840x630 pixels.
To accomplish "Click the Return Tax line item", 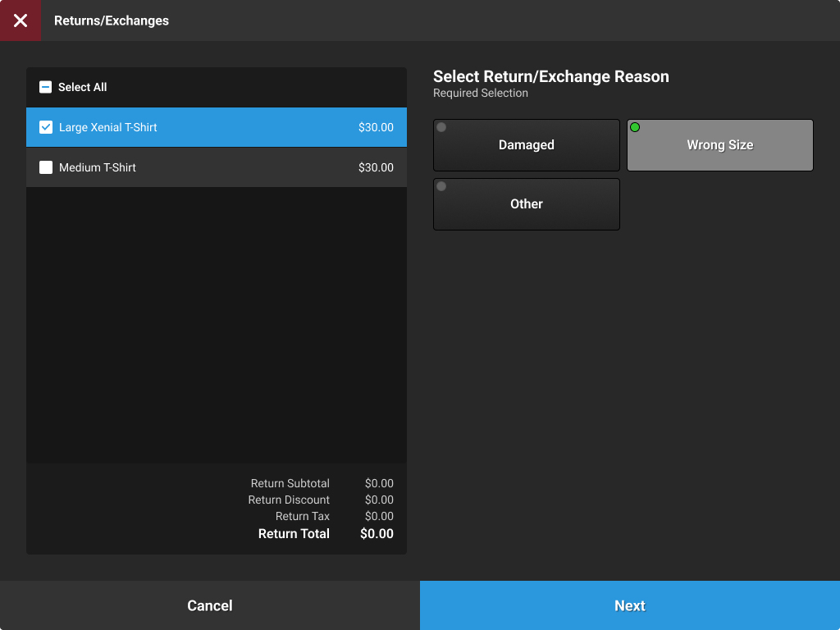I will [x=328, y=516].
